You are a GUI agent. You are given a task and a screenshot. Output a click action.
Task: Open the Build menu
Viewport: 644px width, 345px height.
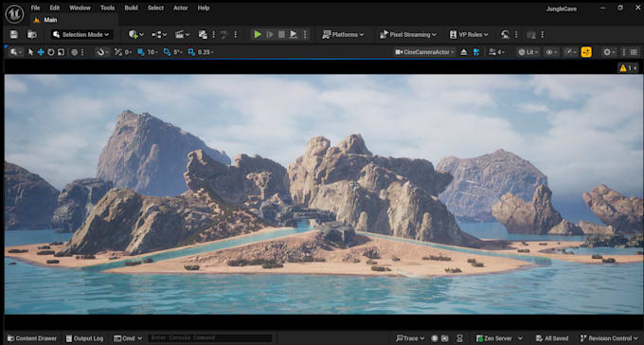click(x=132, y=8)
